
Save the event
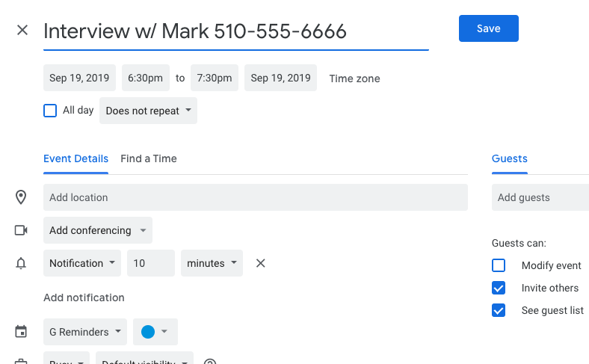489,28
